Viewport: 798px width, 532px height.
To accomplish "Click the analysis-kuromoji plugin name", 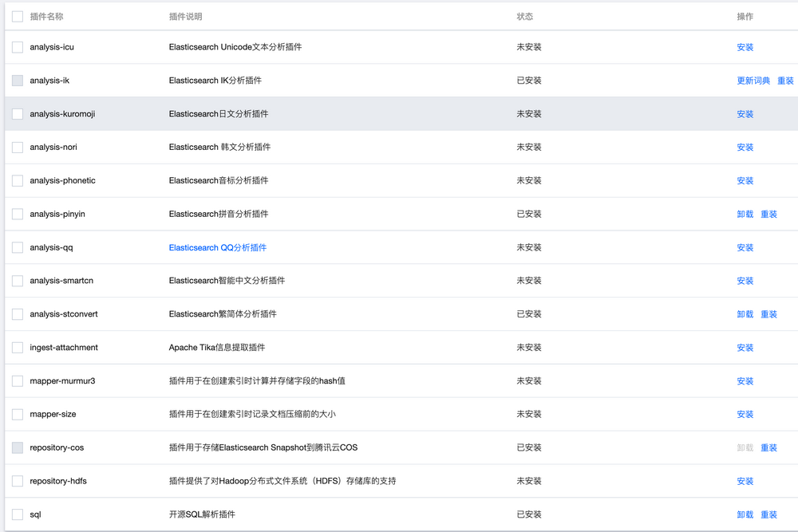I will (x=62, y=114).
